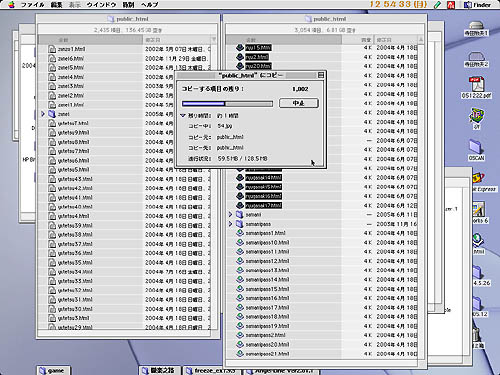The height and width of the screenshot is (375, 500).
Task: Open the 編集 menu
Action: click(56, 5)
